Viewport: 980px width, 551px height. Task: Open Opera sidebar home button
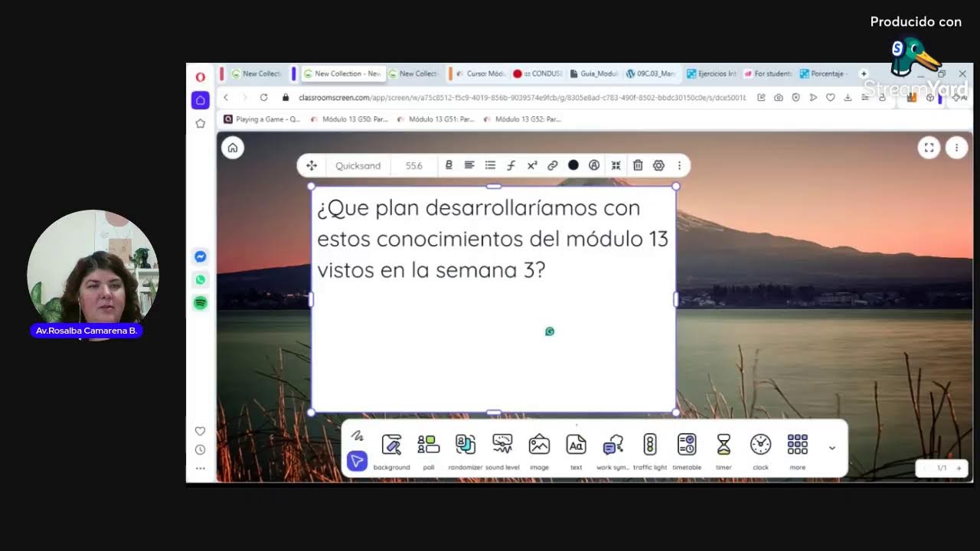coord(200,100)
